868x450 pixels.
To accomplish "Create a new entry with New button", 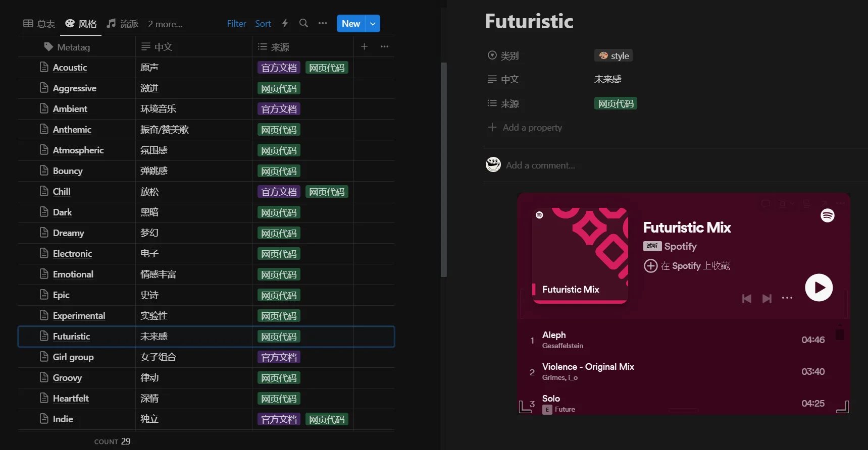I will tap(351, 24).
